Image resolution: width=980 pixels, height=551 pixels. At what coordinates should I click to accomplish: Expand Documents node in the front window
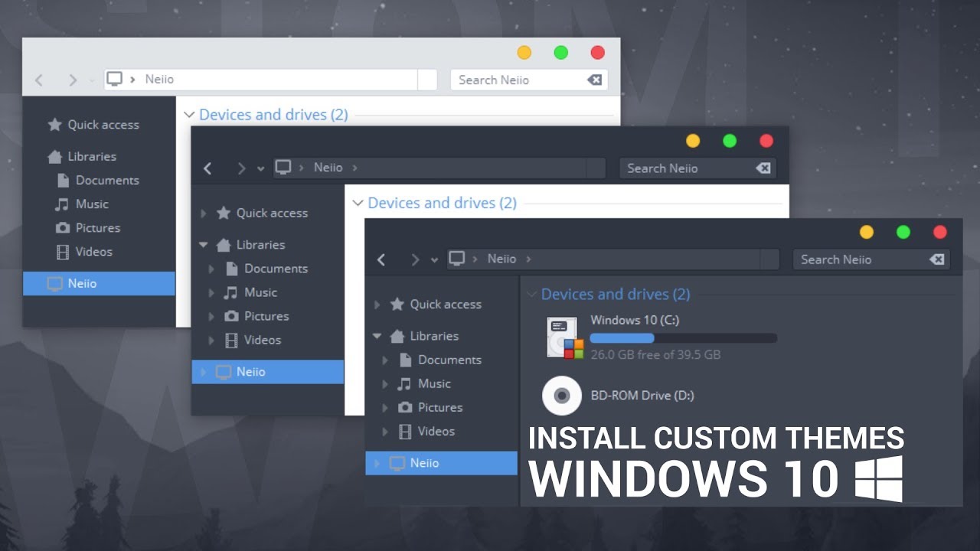point(385,360)
